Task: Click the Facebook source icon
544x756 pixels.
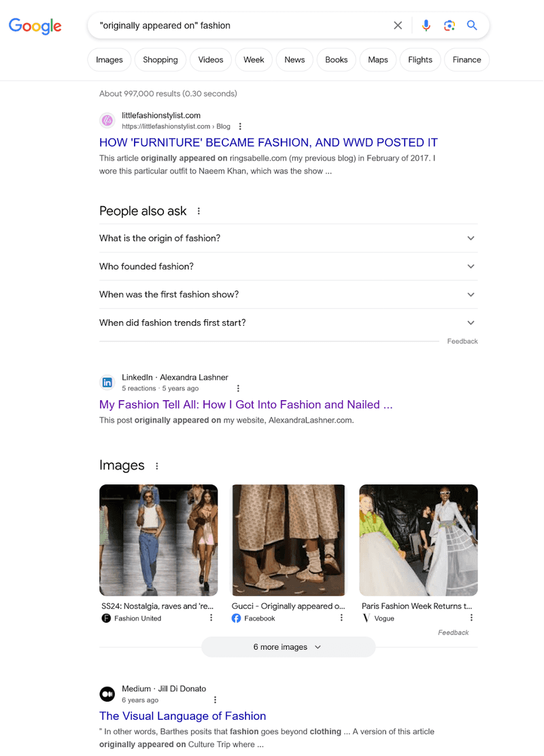Action: (x=236, y=619)
